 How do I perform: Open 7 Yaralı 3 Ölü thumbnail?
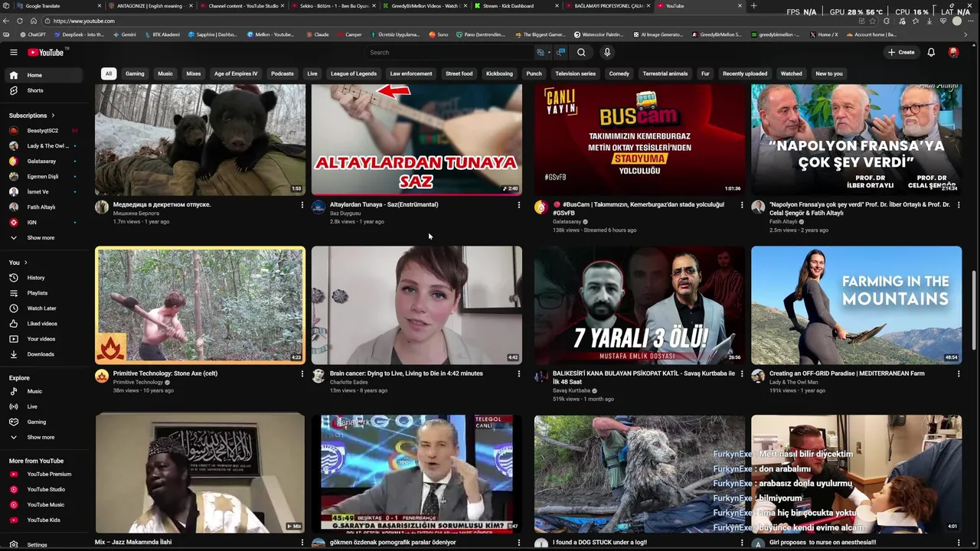pos(639,305)
